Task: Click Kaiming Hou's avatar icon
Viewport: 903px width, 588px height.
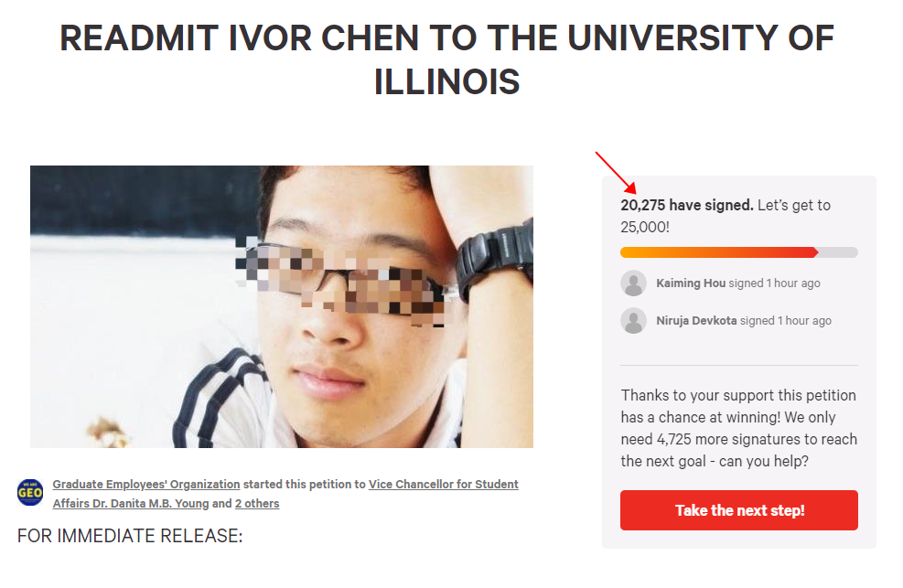Action: pos(633,283)
